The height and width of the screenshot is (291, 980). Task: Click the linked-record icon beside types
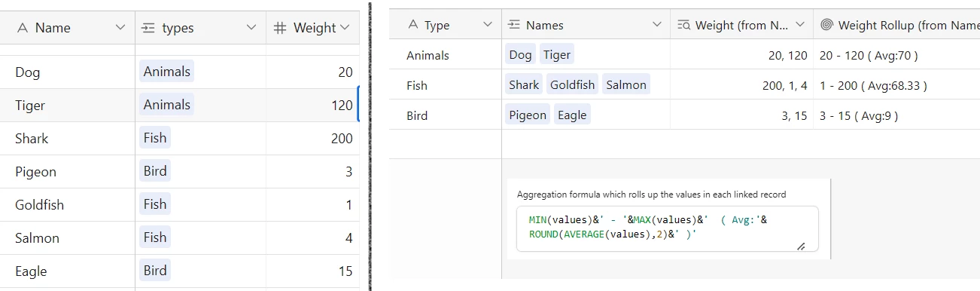148,28
